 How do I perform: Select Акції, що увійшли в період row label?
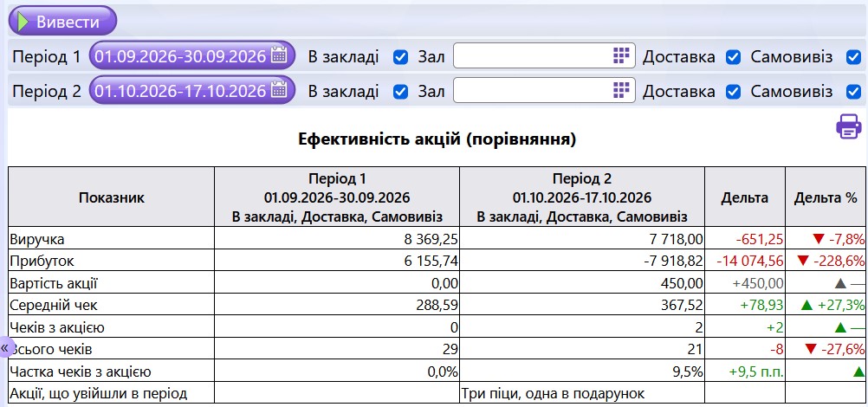(x=99, y=394)
